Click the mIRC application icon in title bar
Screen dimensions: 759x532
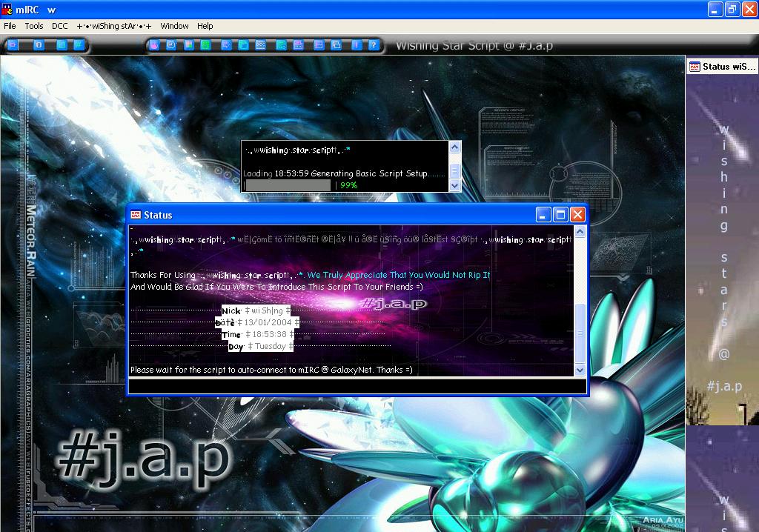click(7, 9)
